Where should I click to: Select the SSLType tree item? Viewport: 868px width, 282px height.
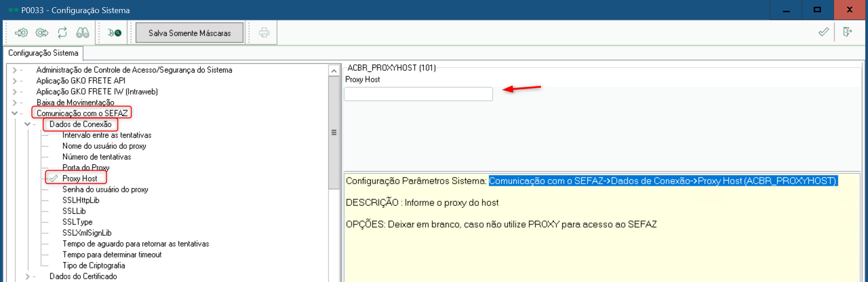click(x=77, y=222)
